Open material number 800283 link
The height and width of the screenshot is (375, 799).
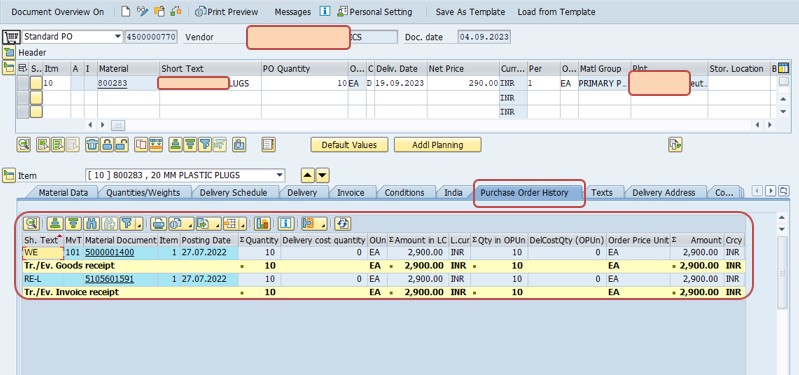pyautogui.click(x=113, y=83)
